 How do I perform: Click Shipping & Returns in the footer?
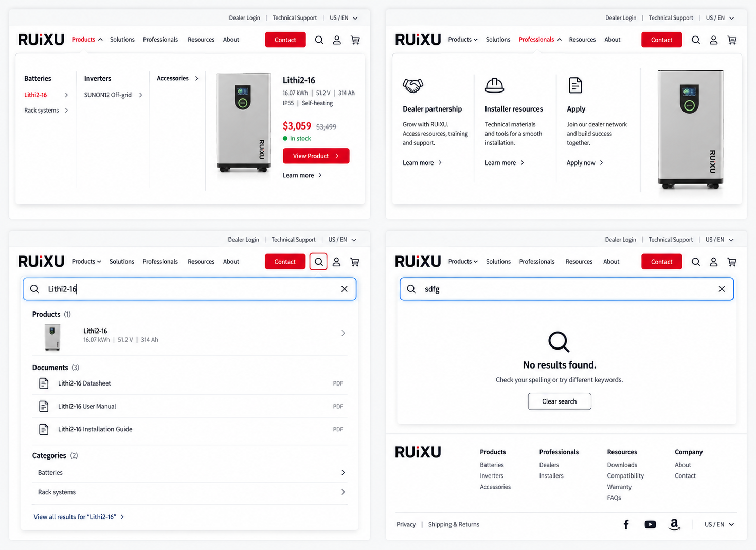pos(454,525)
